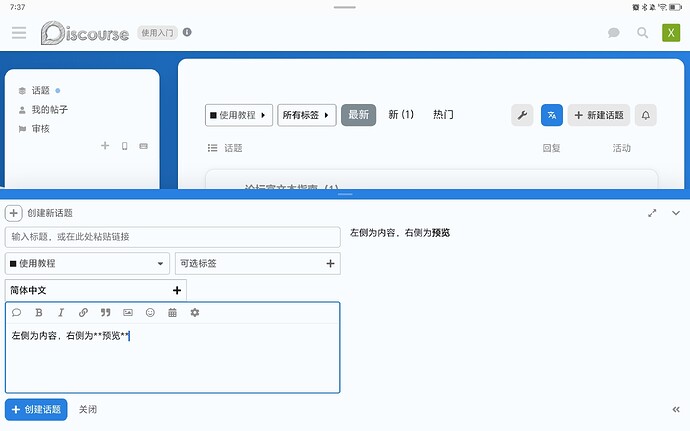The image size is (690, 431).
Task: Open the search magnifier icon
Action: coord(642,33)
